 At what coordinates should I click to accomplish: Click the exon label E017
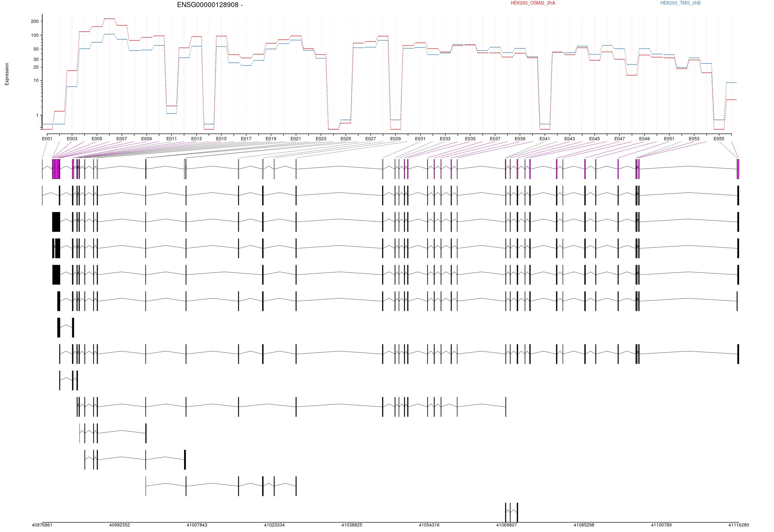[x=246, y=139]
